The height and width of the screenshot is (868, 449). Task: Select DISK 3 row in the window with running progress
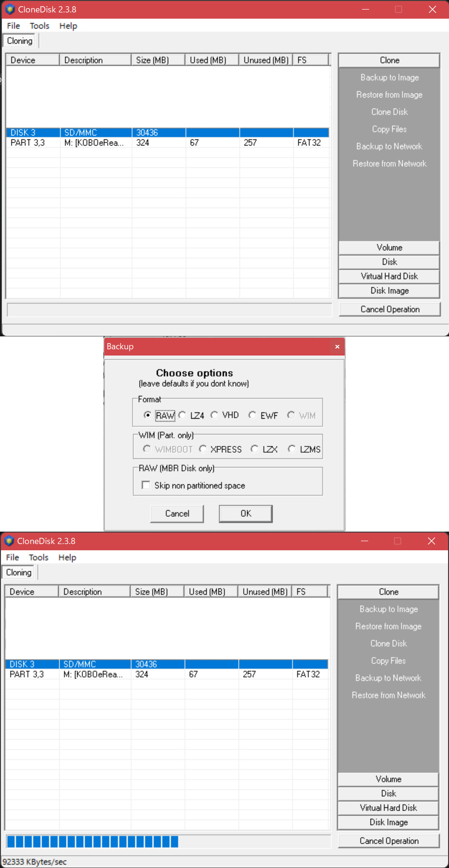(166, 664)
